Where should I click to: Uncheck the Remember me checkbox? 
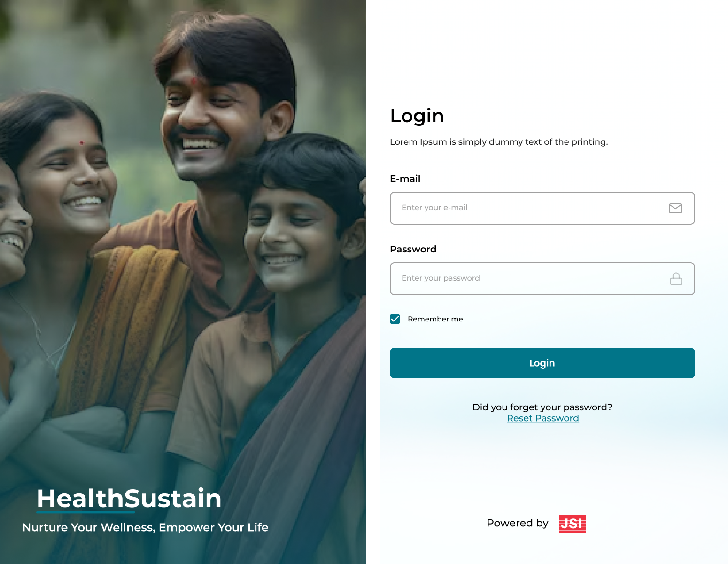(395, 319)
